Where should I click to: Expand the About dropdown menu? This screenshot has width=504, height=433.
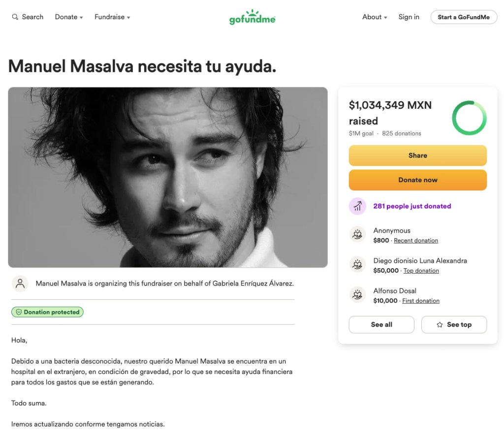(x=375, y=17)
